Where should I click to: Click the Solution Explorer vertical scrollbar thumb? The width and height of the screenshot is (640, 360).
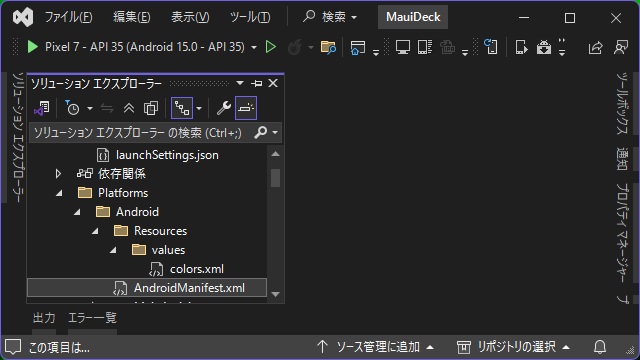pyautogui.click(x=276, y=178)
